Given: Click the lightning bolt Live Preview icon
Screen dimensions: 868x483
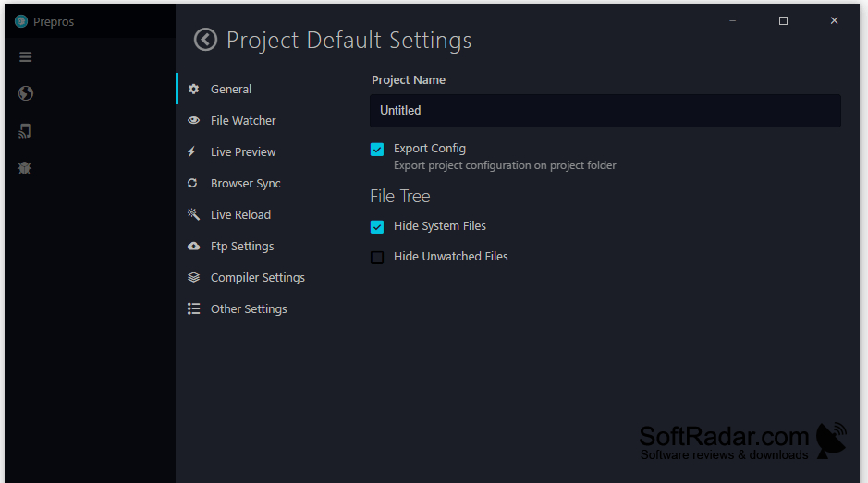Looking at the screenshot, I should [x=191, y=151].
